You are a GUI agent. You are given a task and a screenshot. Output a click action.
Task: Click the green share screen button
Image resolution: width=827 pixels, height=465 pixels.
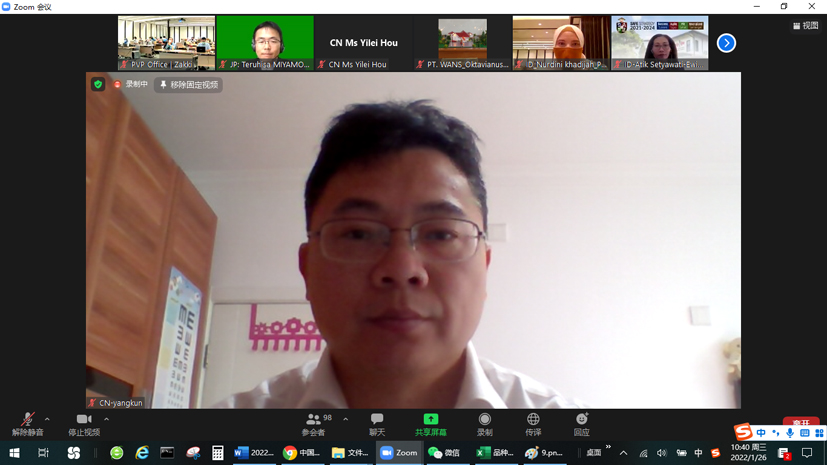pyautogui.click(x=431, y=424)
